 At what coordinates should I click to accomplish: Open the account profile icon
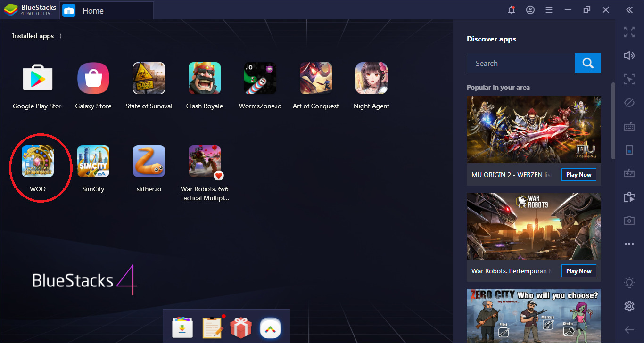530,10
